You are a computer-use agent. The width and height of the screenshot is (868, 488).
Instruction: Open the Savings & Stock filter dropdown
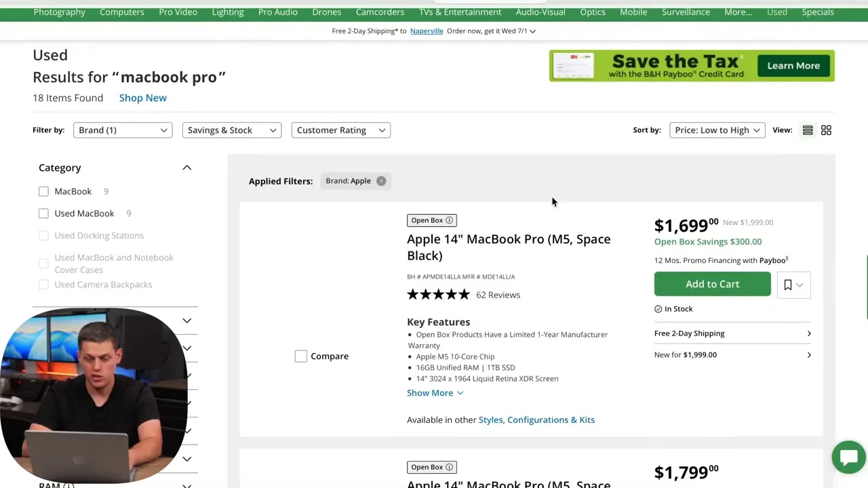[x=232, y=130]
